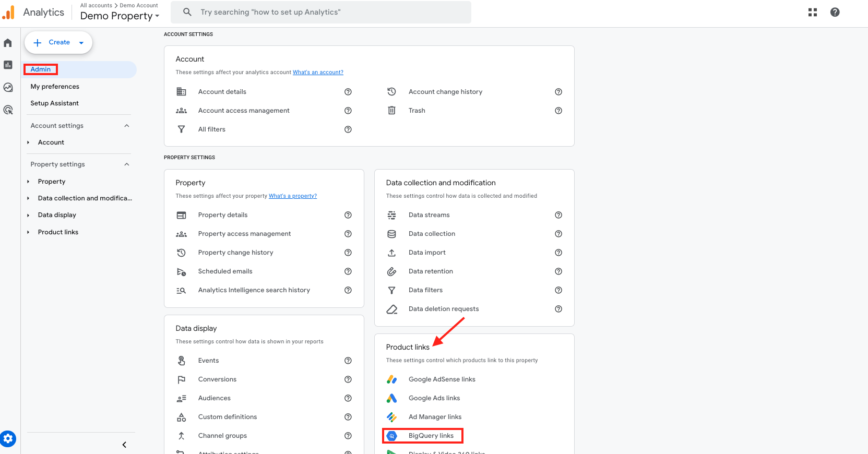Collapse the Property settings section
Image resolution: width=868 pixels, height=454 pixels.
click(x=126, y=164)
